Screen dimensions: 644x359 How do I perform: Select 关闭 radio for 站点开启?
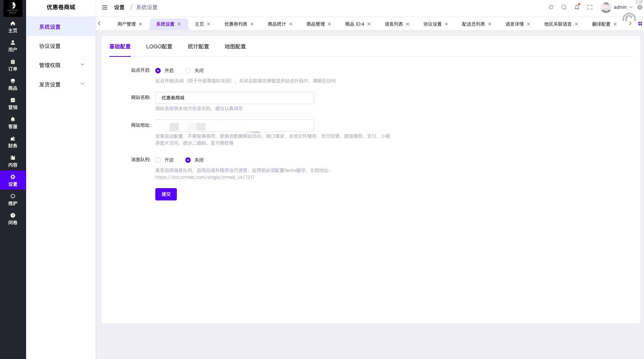pyautogui.click(x=188, y=71)
